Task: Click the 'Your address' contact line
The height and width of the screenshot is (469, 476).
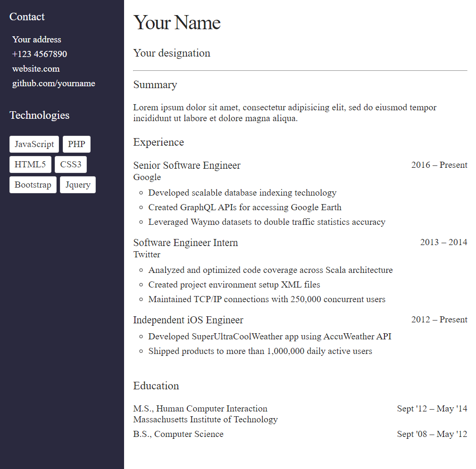Action: (36, 40)
